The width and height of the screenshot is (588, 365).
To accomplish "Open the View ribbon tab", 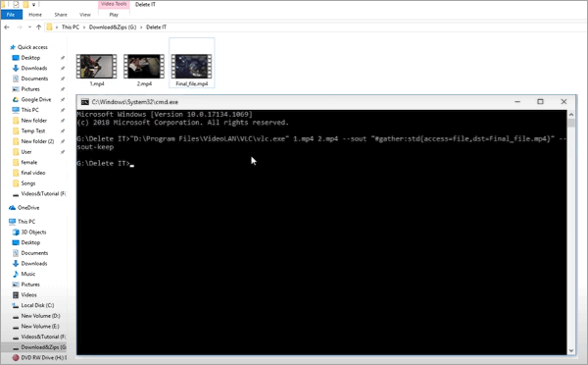I will [x=85, y=15].
